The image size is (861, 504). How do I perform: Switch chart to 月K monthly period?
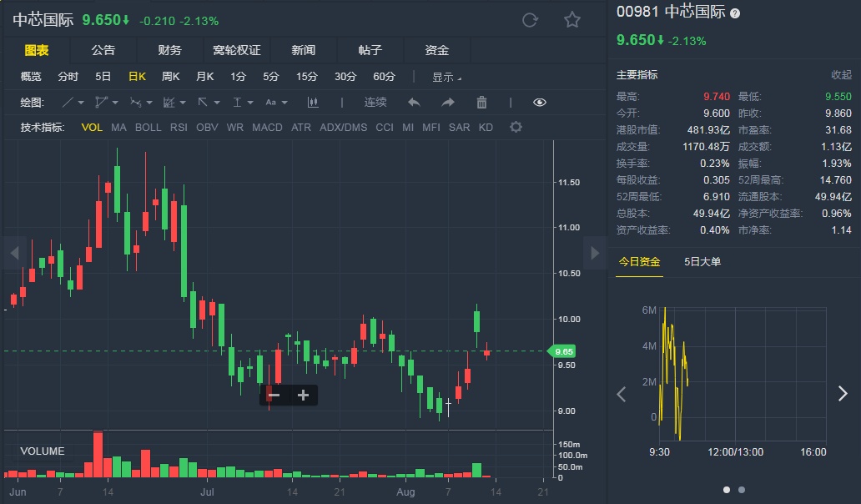(204, 76)
